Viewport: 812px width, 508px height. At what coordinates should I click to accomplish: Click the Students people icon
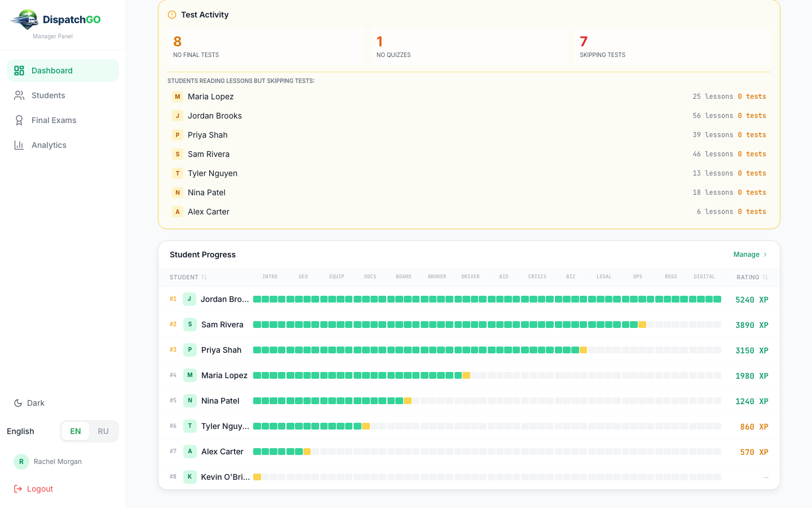click(19, 95)
